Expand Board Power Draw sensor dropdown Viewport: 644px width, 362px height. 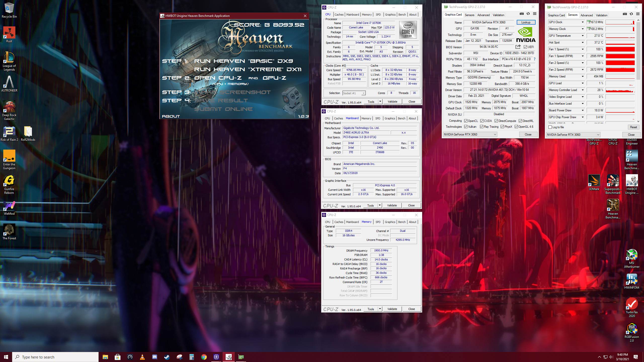583,110
